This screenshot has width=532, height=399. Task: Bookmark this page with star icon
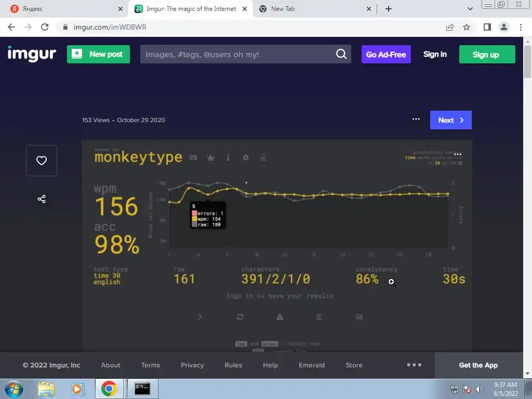point(467,27)
